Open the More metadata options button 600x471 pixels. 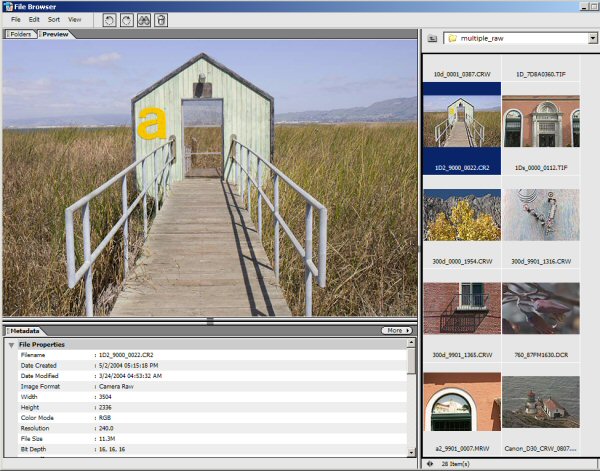click(x=397, y=330)
